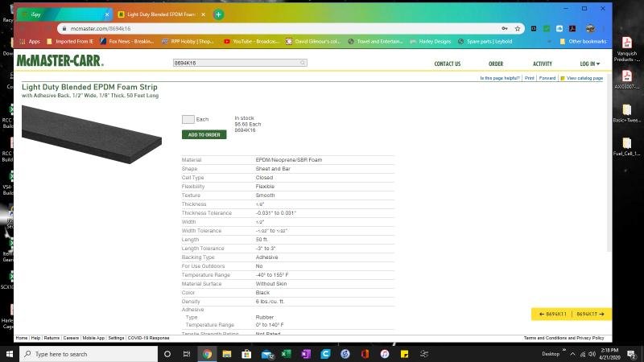The height and width of the screenshot is (362, 644).
Task: Open Mail app from the taskbar
Action: [x=267, y=354]
